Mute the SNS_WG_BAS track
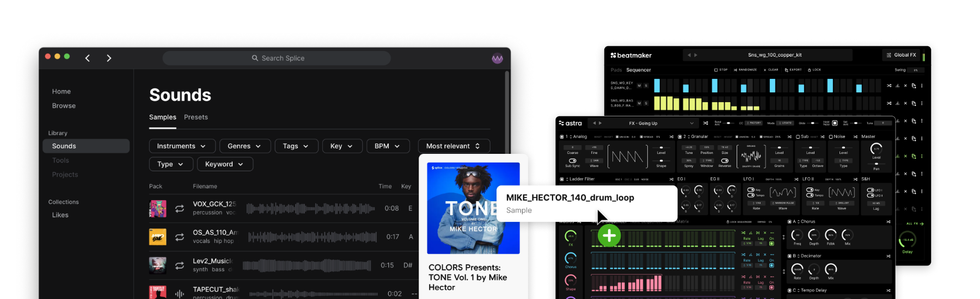This screenshot has height=299, width=980. (x=639, y=103)
